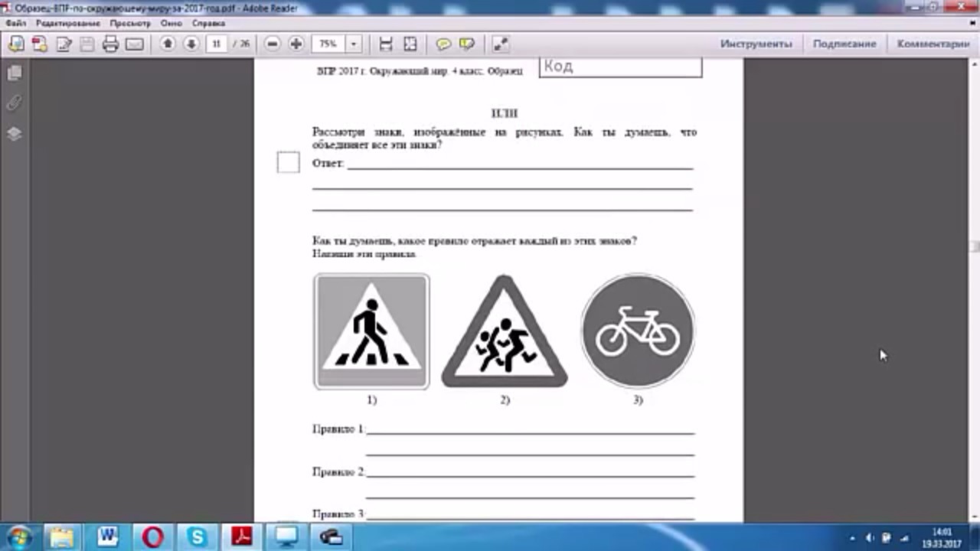Screen dimensions: 980x551
Task: Open the Инструменты pane
Action: (x=756, y=44)
